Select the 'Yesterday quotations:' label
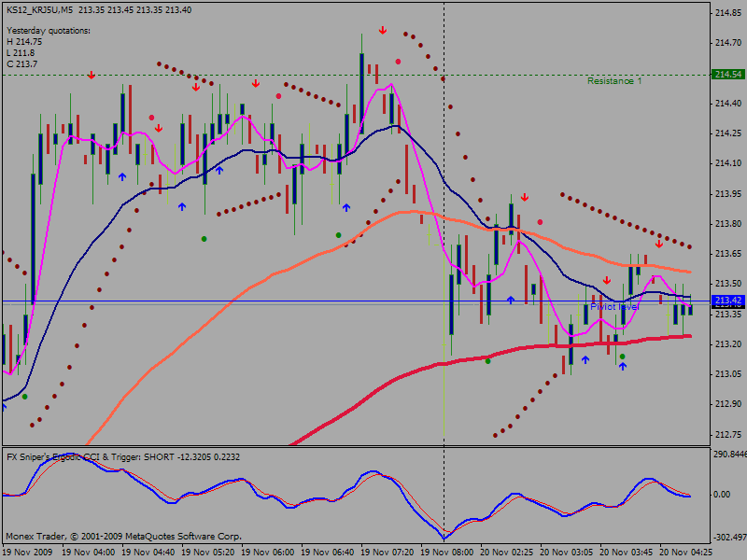This screenshot has width=747, height=560. point(49,31)
